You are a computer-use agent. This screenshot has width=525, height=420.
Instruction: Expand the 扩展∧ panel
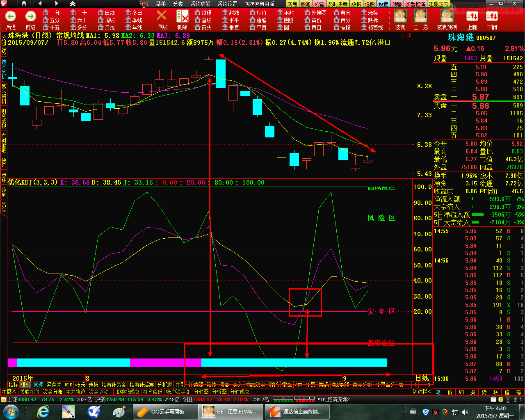click(9, 392)
